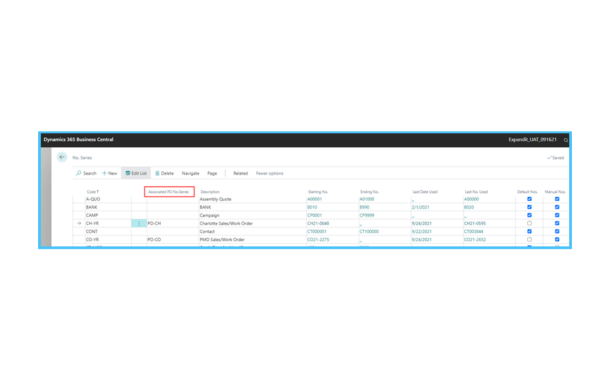The height and width of the screenshot is (381, 610).
Task: Open Last No. Used link CH21-0595
Action: coord(475,224)
